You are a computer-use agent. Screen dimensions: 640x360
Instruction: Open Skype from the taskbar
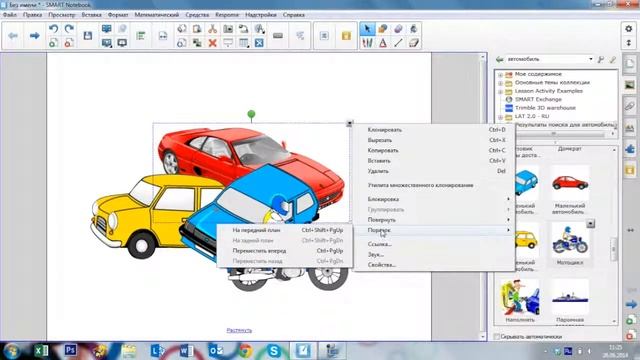pos(274,351)
